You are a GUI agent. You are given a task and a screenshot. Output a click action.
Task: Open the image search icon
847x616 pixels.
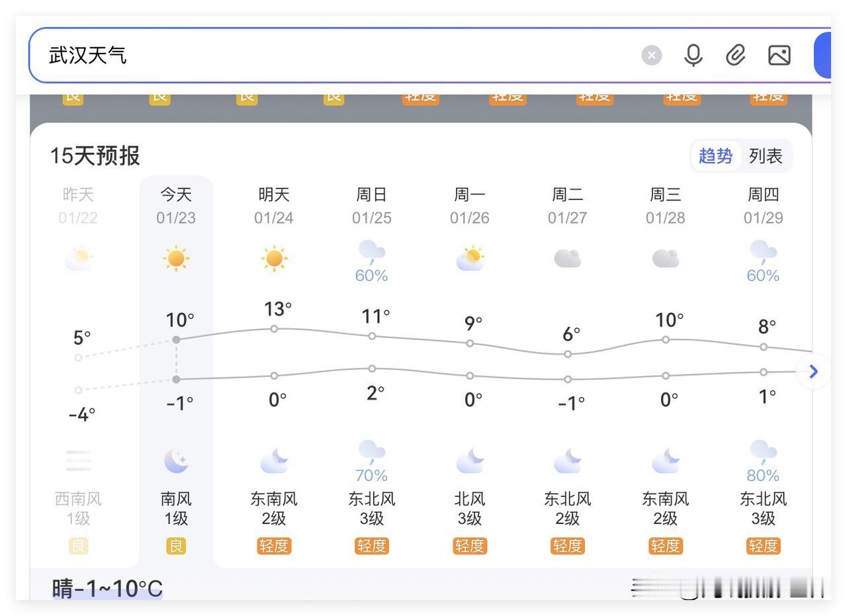click(779, 56)
